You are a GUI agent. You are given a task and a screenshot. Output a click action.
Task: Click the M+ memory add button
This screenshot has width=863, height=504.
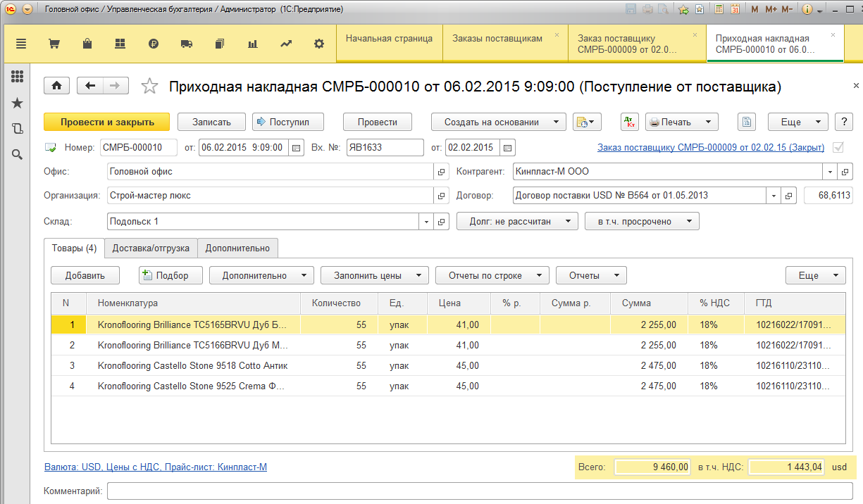click(770, 10)
